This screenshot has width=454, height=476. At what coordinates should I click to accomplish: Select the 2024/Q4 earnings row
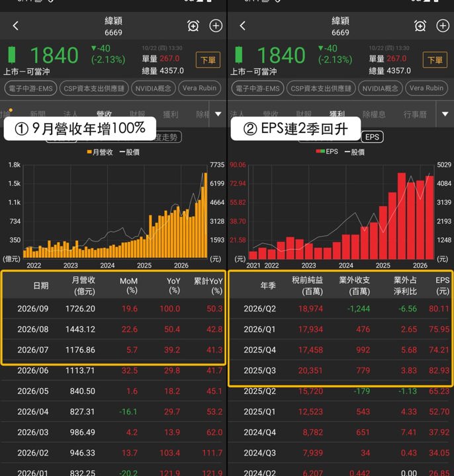click(341, 432)
